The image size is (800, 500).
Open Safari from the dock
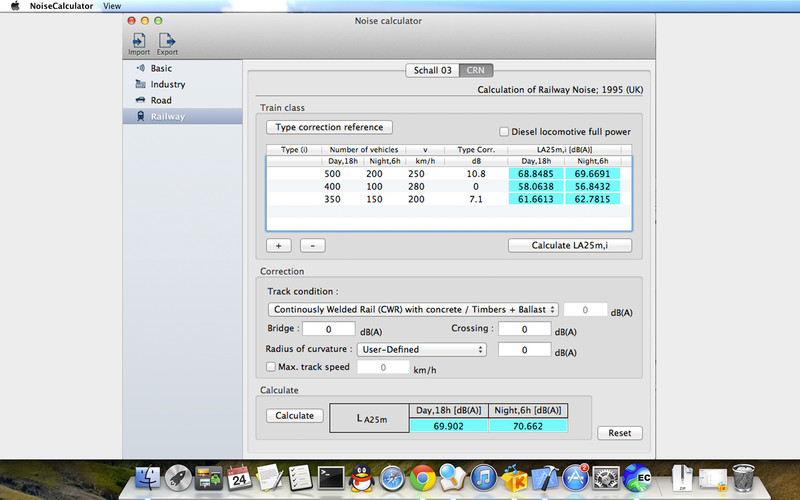(x=391, y=477)
